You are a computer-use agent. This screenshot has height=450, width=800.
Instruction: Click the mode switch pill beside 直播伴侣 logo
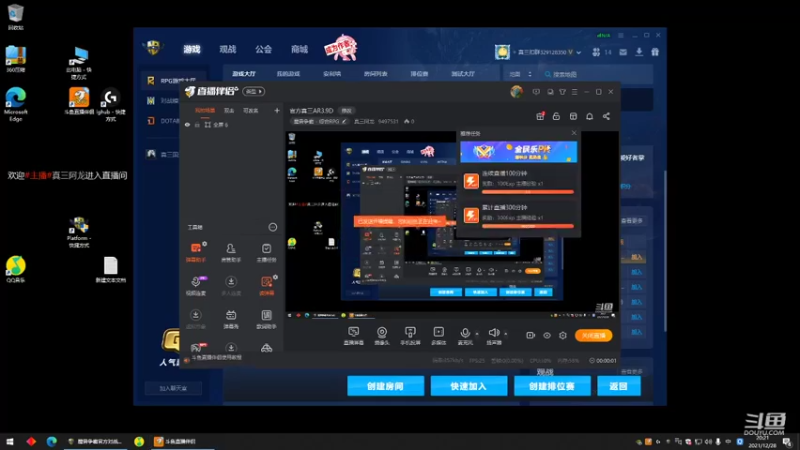pos(254,91)
